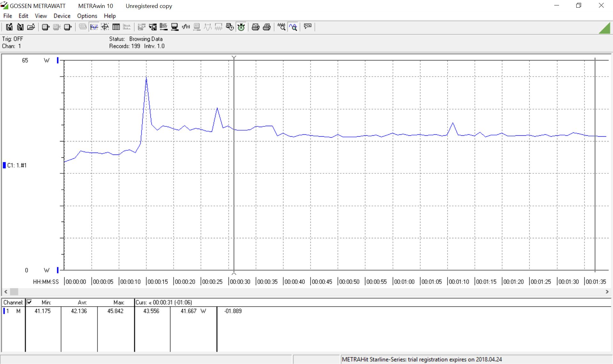This screenshot has width=613, height=364.
Task: Open the Options menu
Action: pos(87,16)
